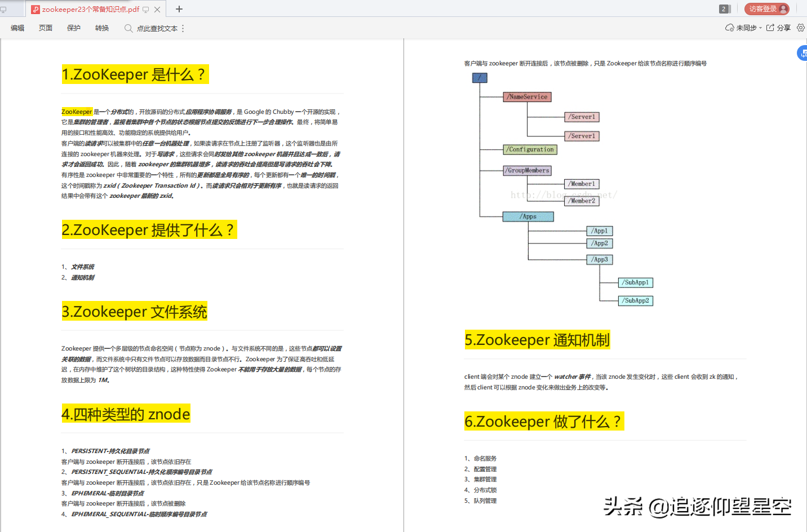Click the monitor icon on the far-left tab
The width and height of the screenshot is (807, 532).
click(x=3, y=9)
